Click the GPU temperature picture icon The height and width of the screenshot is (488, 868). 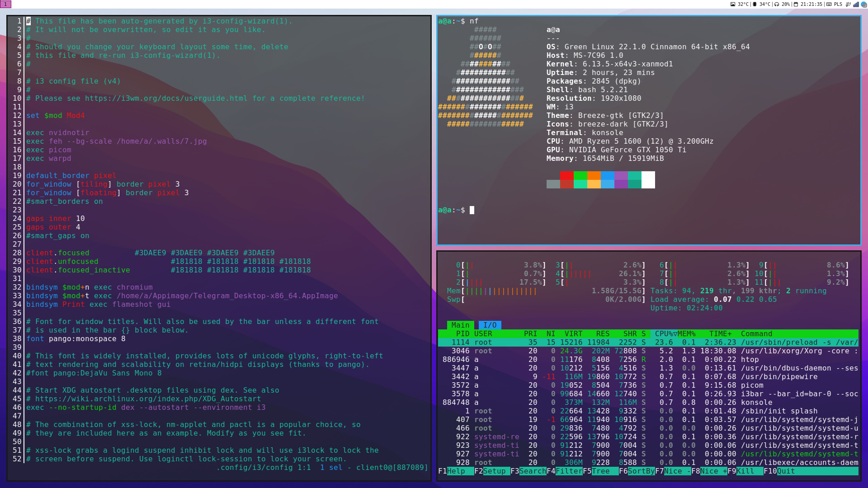click(733, 4)
